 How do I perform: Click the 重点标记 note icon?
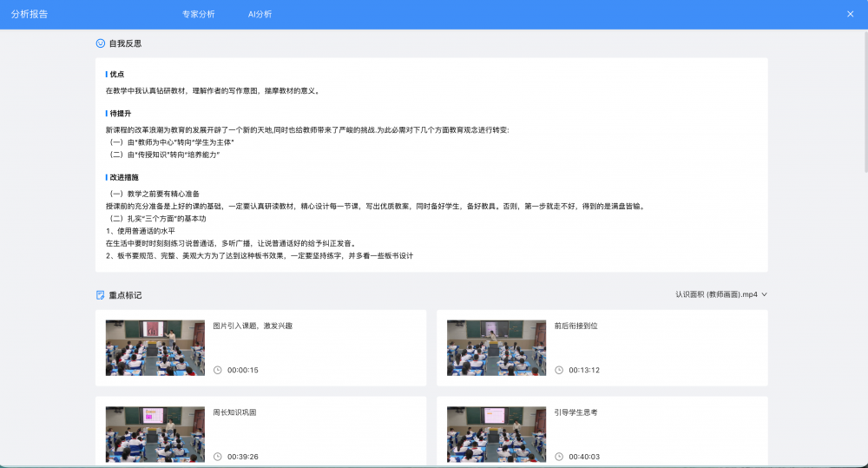(x=101, y=295)
